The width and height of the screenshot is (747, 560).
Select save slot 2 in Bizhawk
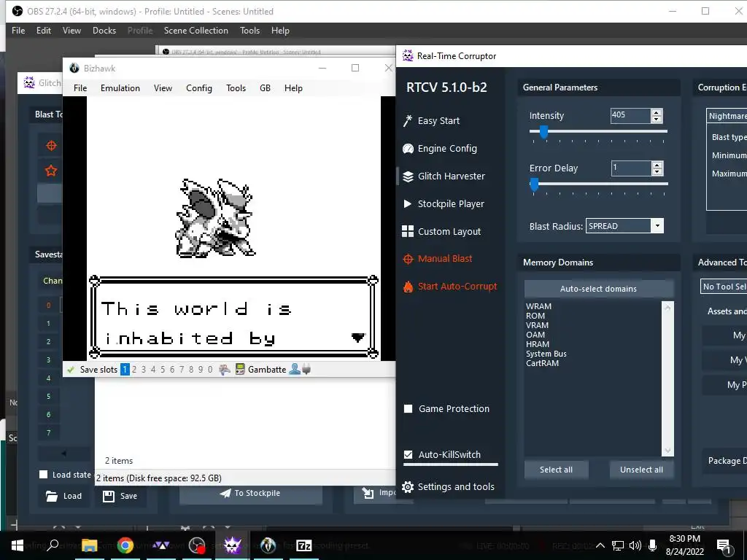tap(134, 370)
